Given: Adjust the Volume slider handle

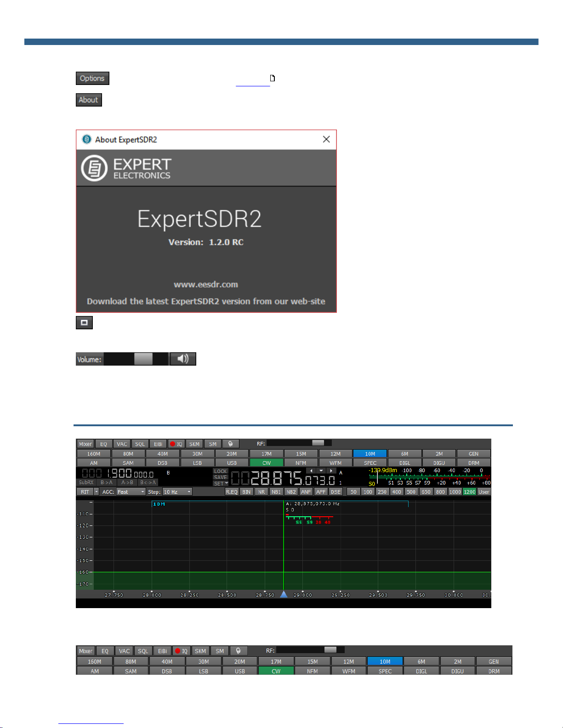Looking at the screenshot, I should 143,359.
